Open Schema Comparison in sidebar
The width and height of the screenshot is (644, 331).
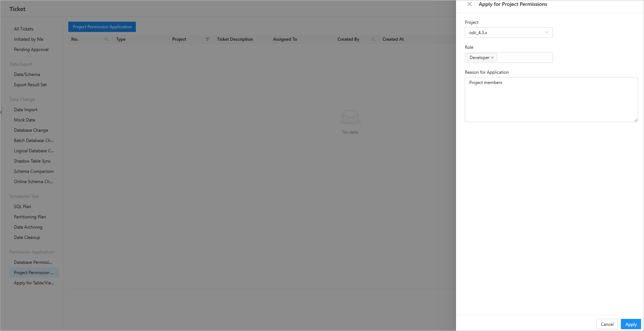click(x=34, y=171)
